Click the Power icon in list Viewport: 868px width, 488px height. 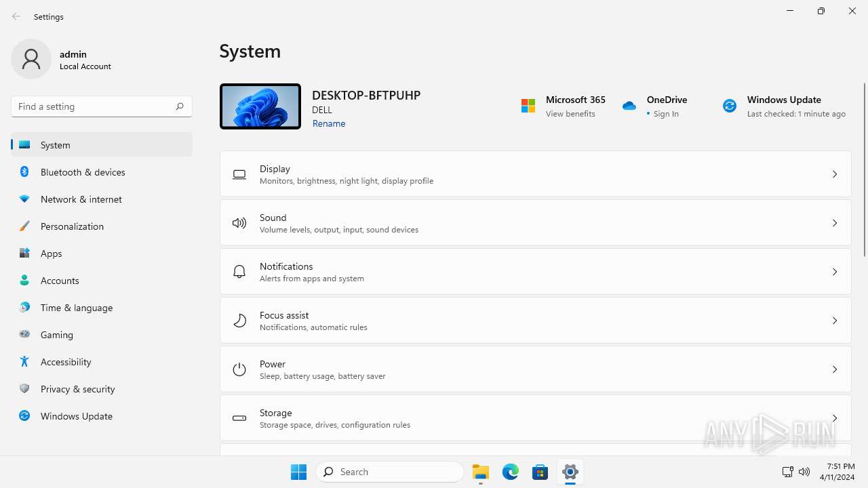click(x=239, y=369)
